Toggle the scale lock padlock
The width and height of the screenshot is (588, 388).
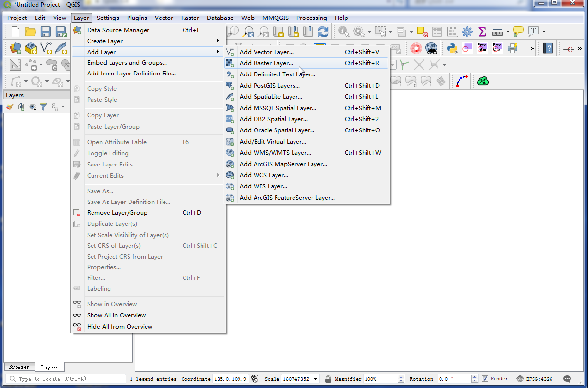point(328,379)
